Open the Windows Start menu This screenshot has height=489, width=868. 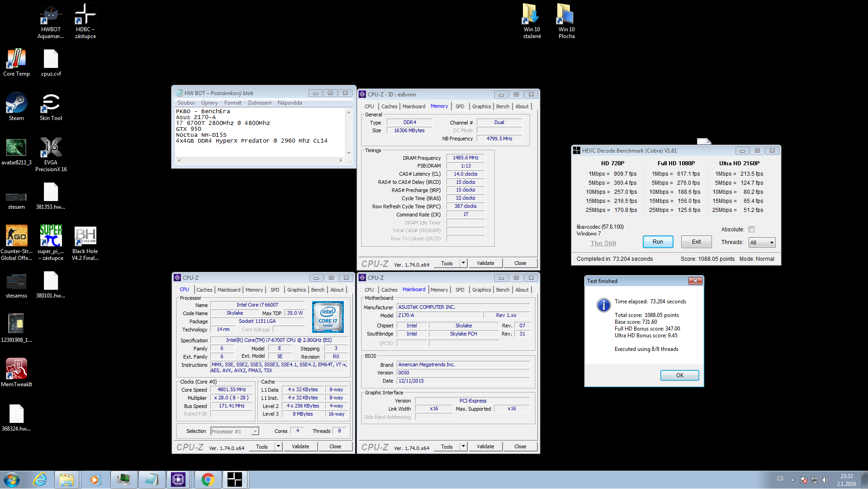click(x=12, y=479)
